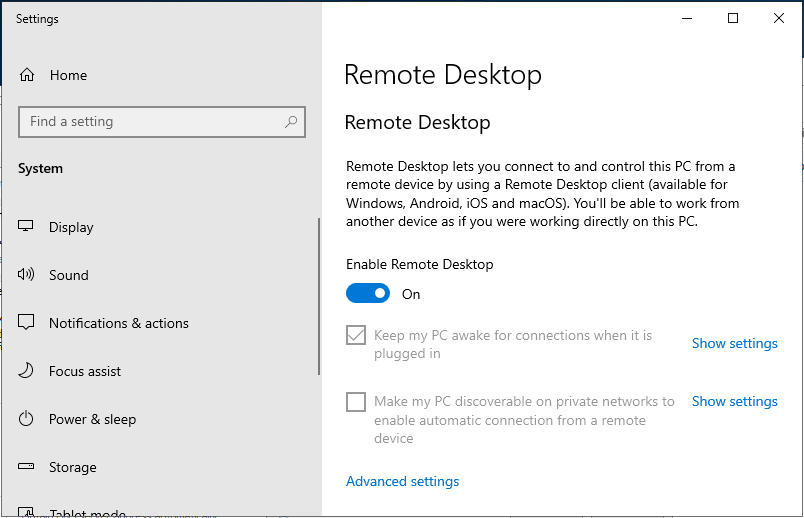The image size is (804, 518).
Task: Click the search magnifier icon
Action: [x=291, y=122]
